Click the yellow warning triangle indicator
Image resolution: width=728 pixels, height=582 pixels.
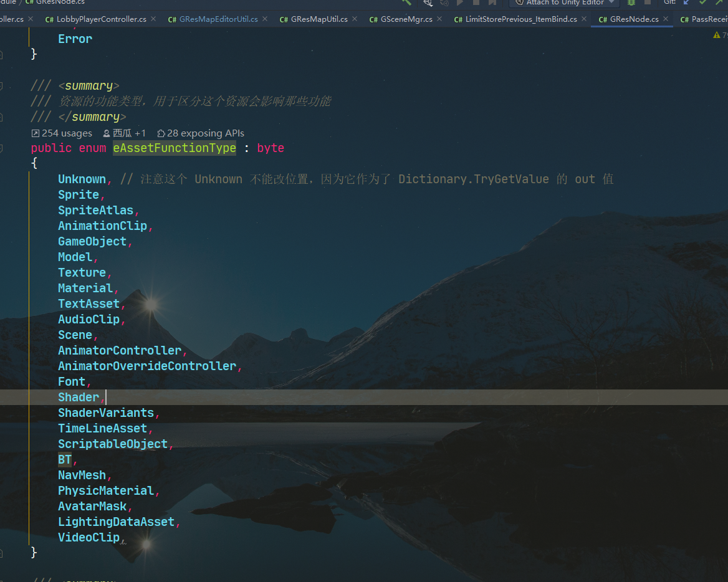tap(717, 36)
